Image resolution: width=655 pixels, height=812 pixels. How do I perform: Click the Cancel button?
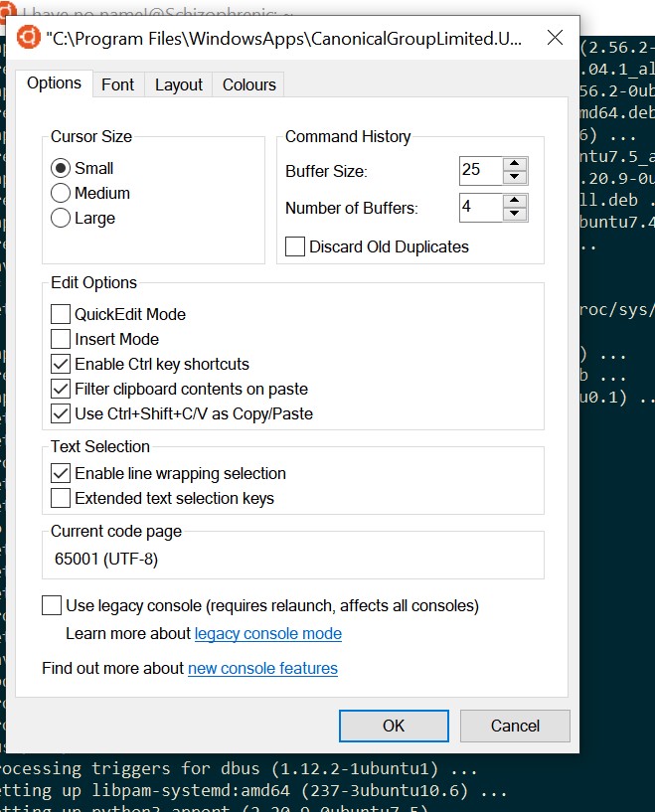(515, 726)
